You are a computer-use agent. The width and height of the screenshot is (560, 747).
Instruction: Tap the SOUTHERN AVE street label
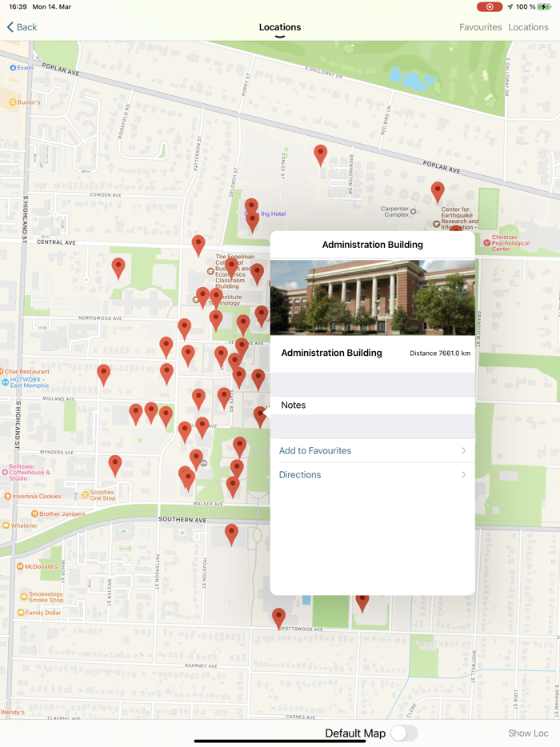click(182, 520)
